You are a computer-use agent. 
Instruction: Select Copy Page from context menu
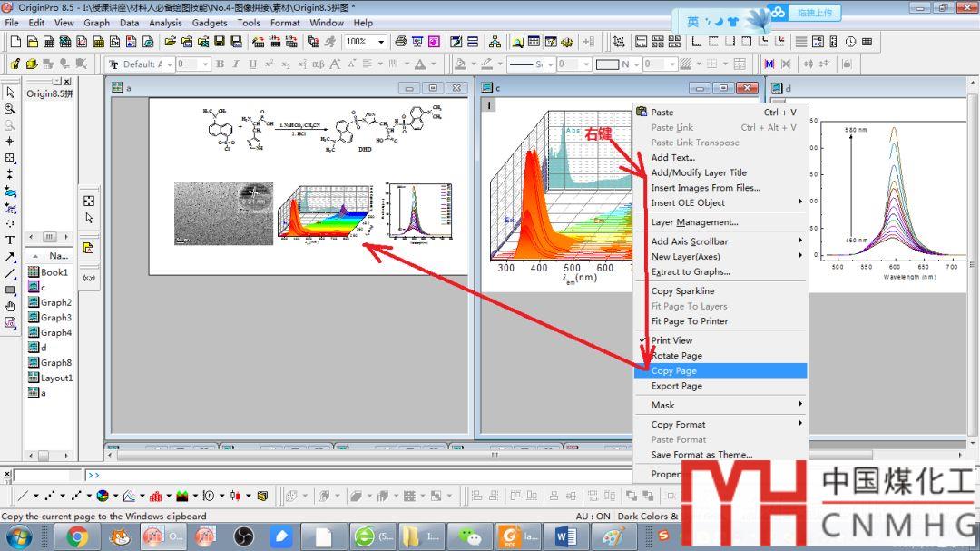pos(674,371)
